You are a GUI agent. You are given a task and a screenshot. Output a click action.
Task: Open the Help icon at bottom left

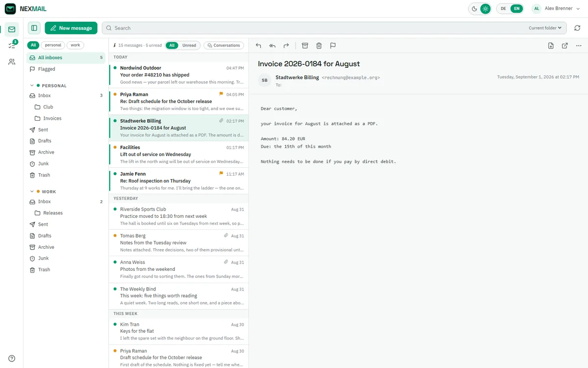coord(12,358)
